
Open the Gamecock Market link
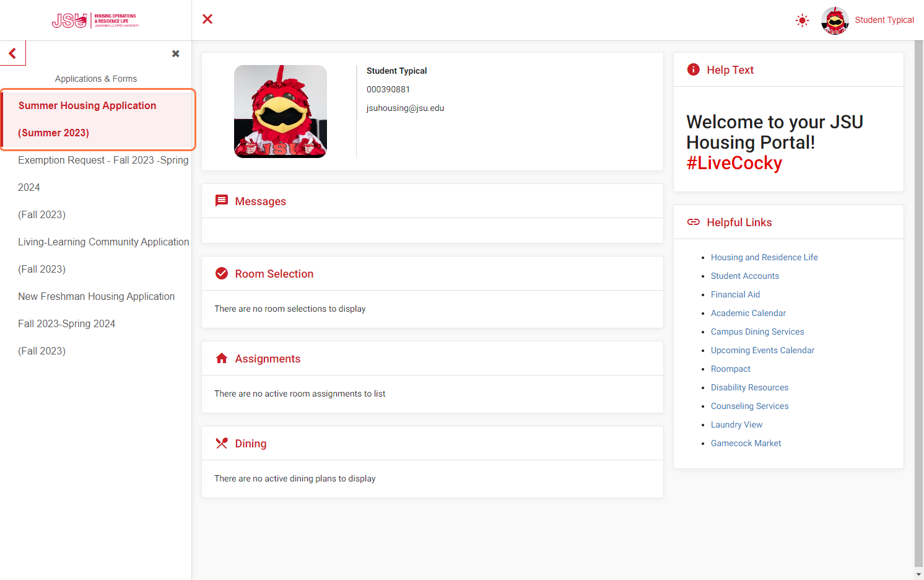point(746,443)
